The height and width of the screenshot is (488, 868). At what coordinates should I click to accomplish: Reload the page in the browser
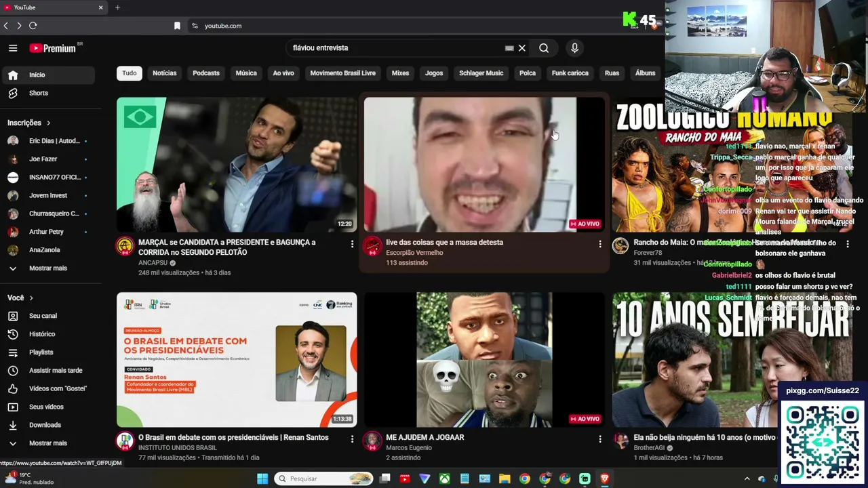pos(33,26)
